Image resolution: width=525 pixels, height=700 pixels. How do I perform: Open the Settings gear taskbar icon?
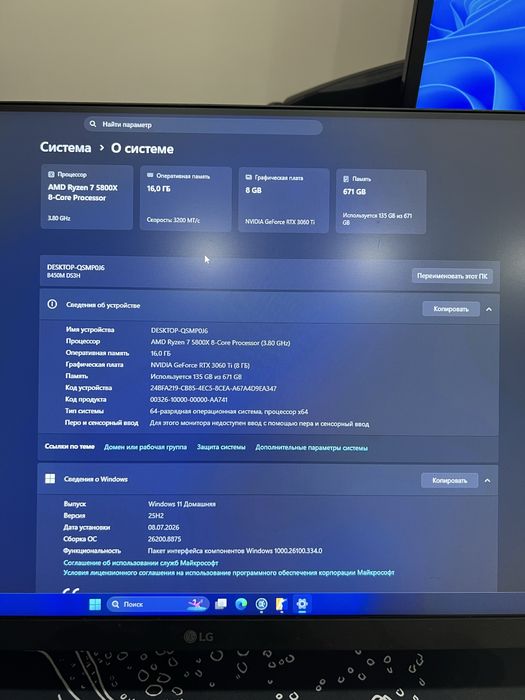point(302,604)
